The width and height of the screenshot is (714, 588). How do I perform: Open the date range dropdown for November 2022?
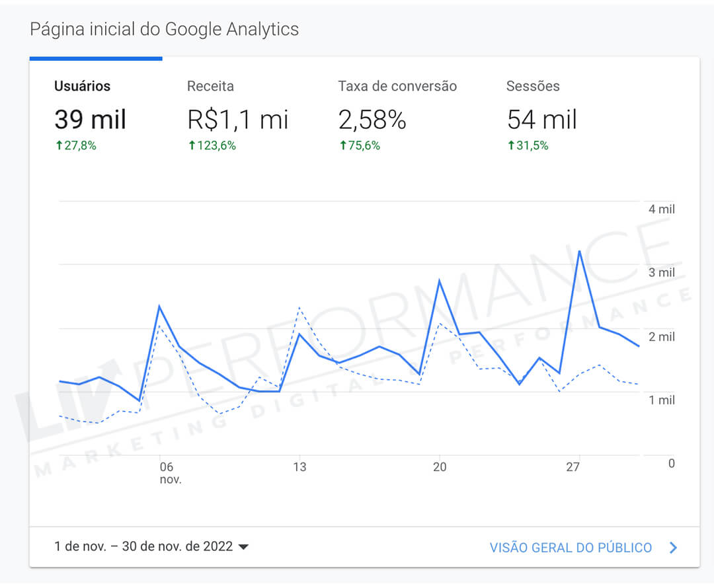(x=143, y=547)
